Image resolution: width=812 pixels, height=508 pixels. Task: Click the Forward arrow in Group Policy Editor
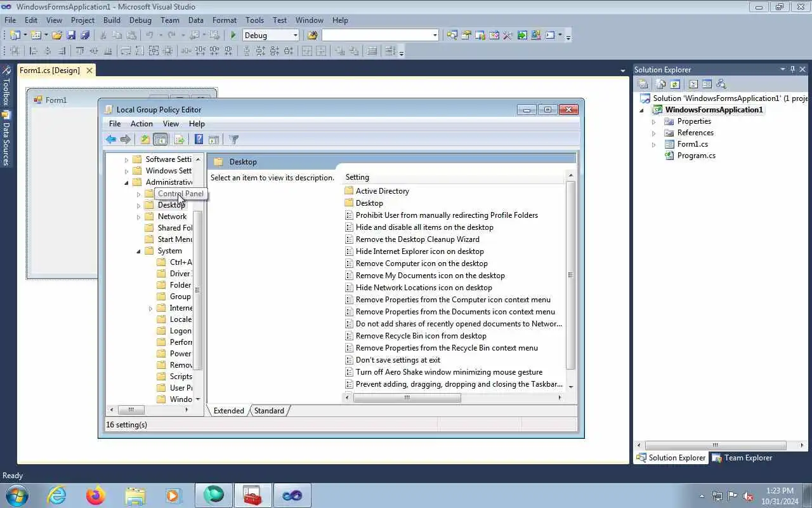126,140
